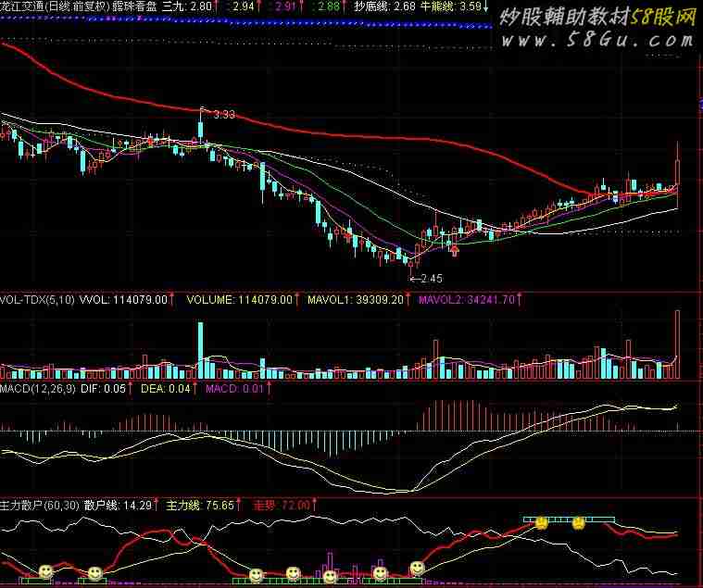This screenshot has width=703, height=588.
Task: Click the 龙江交通(日线,前复权) chart title
Action: click(57, 6)
